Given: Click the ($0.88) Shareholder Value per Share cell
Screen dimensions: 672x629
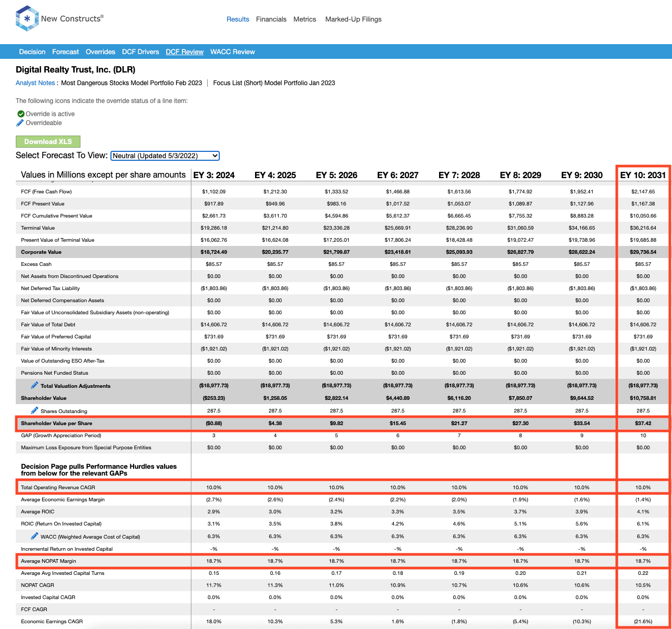Looking at the screenshot, I should 214,424.
